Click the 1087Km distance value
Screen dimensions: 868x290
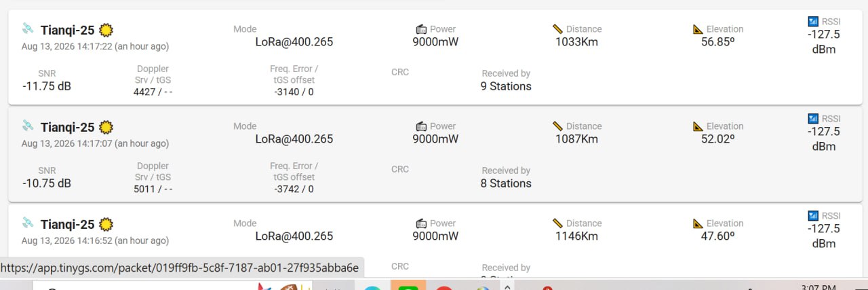[576, 139]
